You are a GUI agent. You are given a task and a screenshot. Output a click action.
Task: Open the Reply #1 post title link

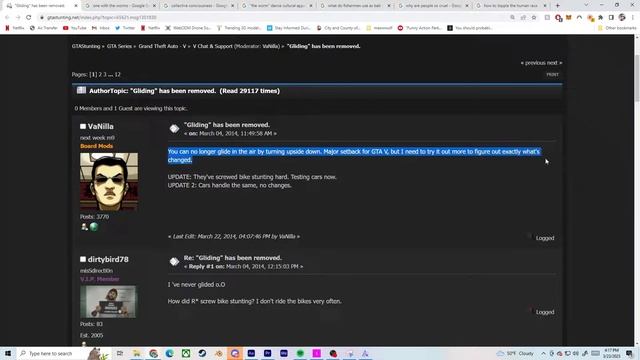click(x=233, y=258)
